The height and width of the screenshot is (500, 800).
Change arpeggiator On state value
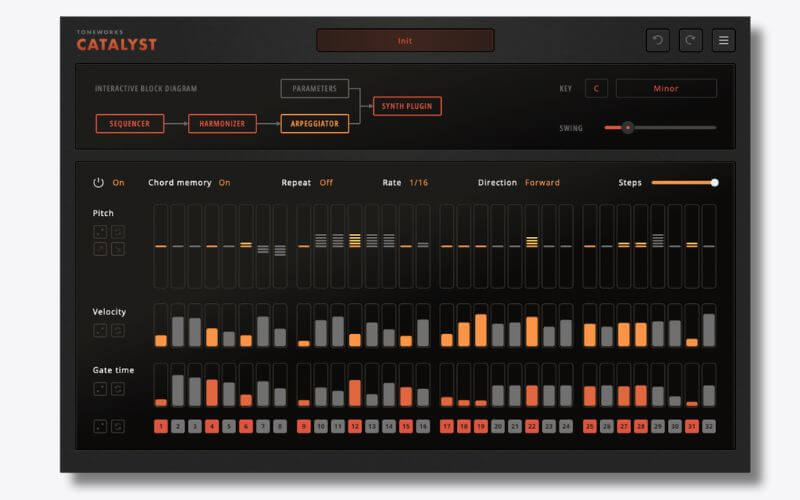[x=118, y=183]
